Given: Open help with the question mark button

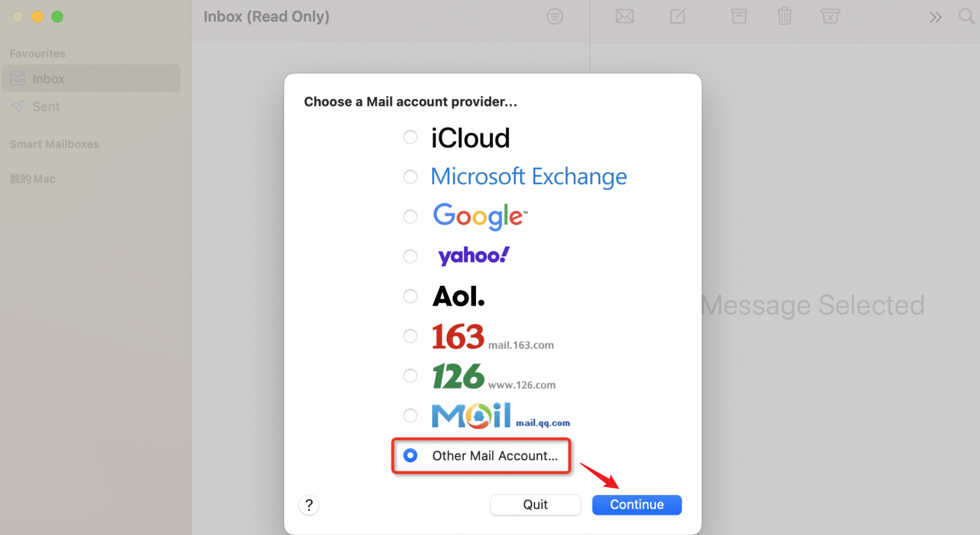Looking at the screenshot, I should [309, 505].
